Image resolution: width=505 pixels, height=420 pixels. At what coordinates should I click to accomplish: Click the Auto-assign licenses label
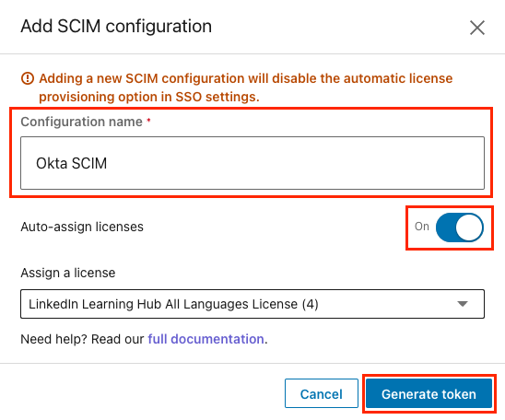pyautogui.click(x=82, y=227)
